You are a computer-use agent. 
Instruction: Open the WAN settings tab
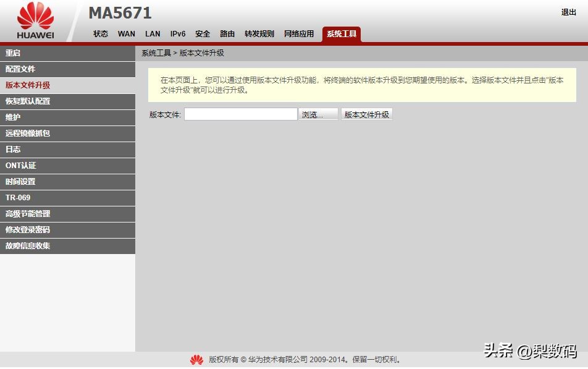127,33
